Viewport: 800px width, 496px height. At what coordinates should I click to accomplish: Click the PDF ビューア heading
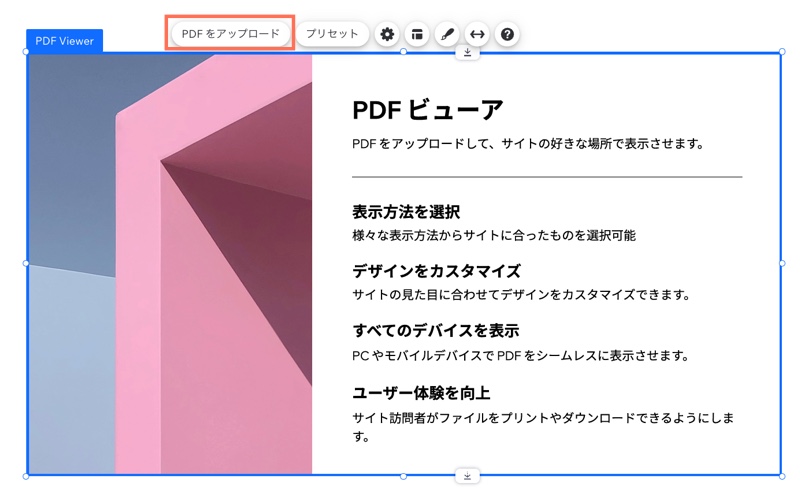428,110
